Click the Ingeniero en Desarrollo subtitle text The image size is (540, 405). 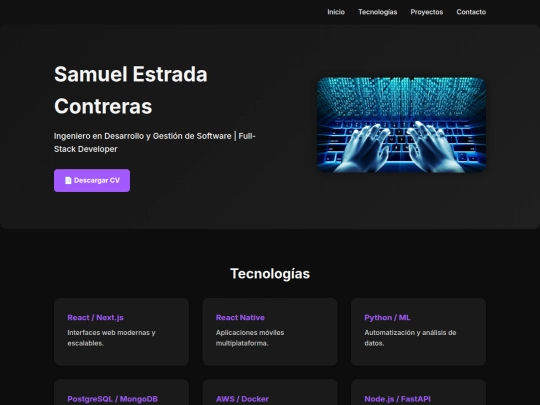pos(155,142)
